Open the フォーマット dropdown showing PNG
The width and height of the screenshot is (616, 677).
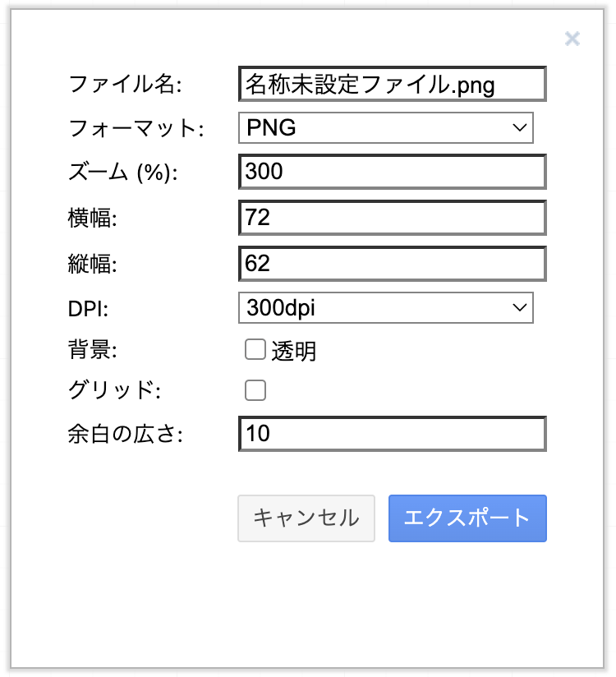point(386,127)
